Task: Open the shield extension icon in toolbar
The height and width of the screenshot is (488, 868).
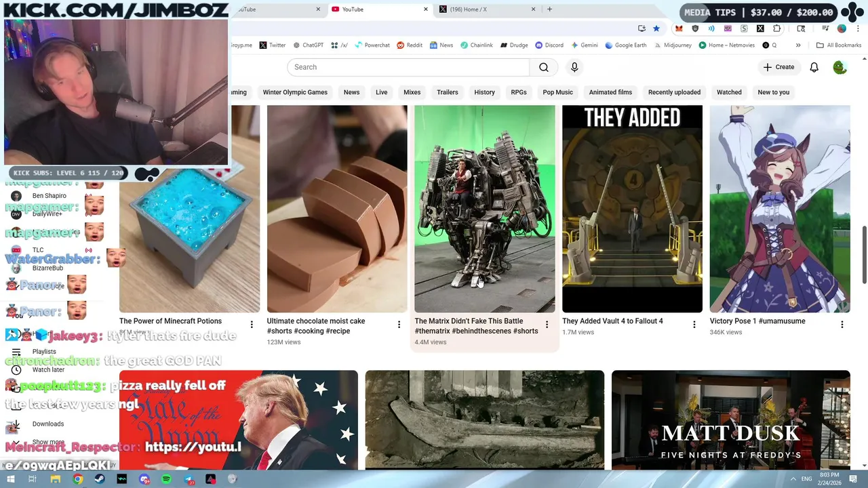Action: (695, 28)
